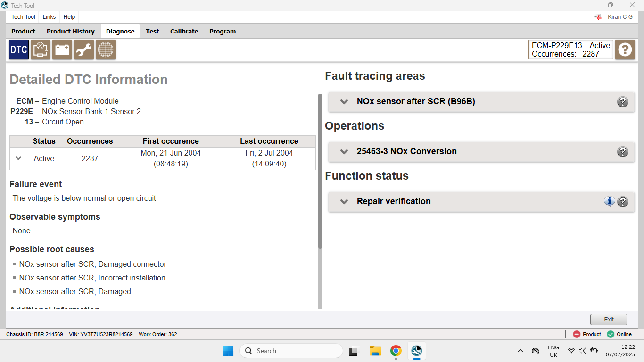Open the Calibrate tab

tap(184, 31)
